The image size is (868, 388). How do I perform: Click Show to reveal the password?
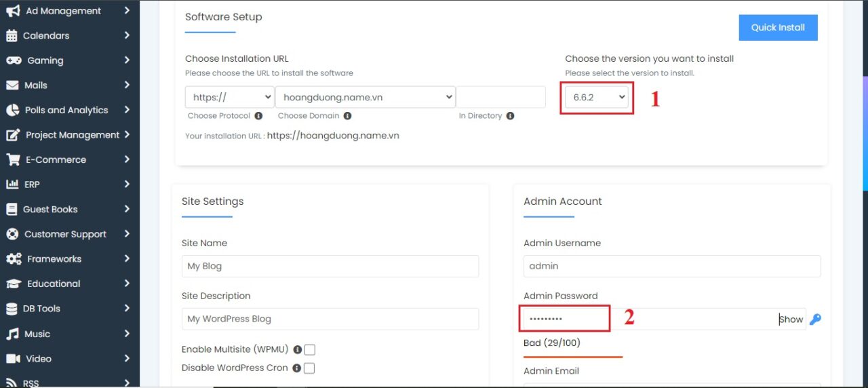[x=791, y=319]
